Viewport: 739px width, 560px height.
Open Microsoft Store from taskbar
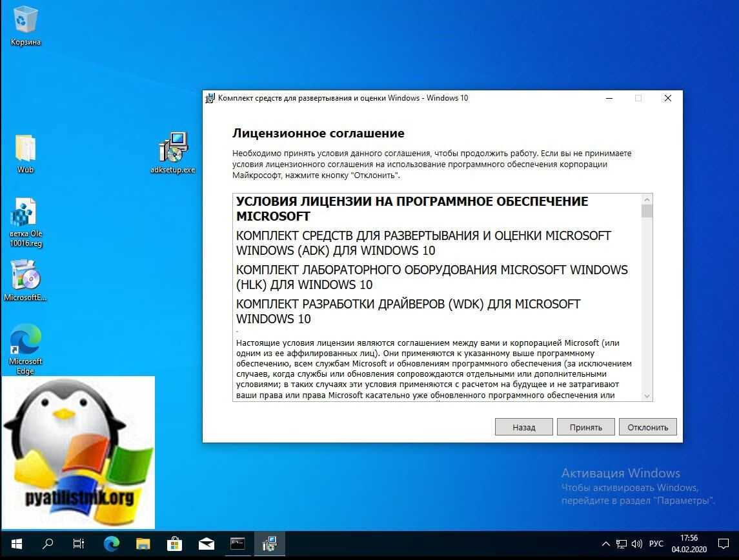pos(174,545)
